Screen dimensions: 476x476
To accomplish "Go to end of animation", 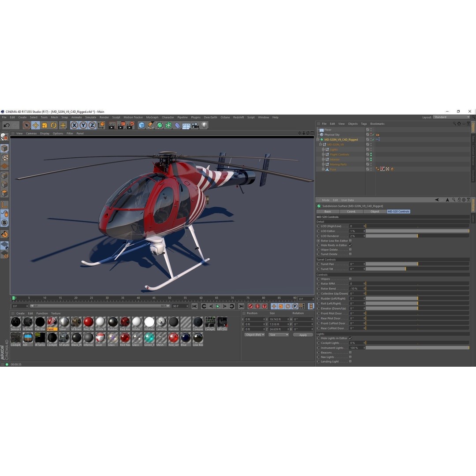I will tap(241, 306).
